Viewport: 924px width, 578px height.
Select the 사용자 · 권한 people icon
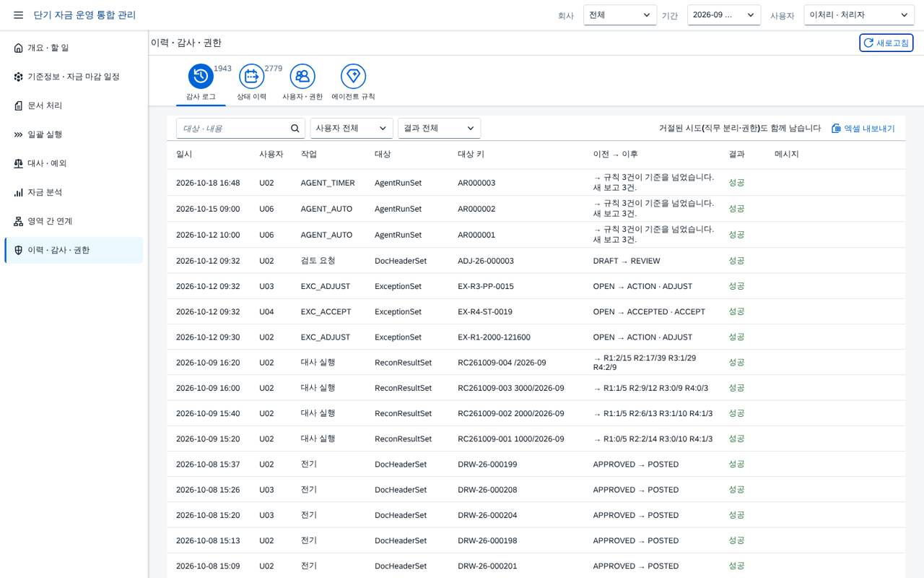click(302, 76)
